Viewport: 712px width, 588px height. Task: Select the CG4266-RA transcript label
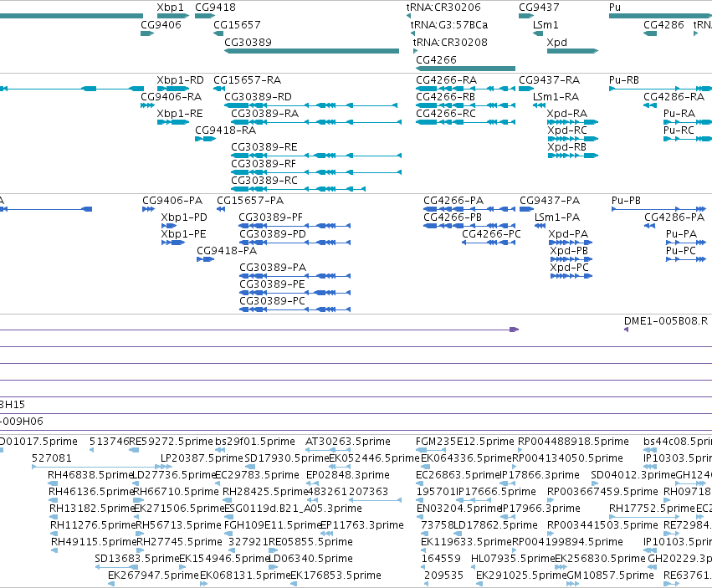tap(447, 80)
